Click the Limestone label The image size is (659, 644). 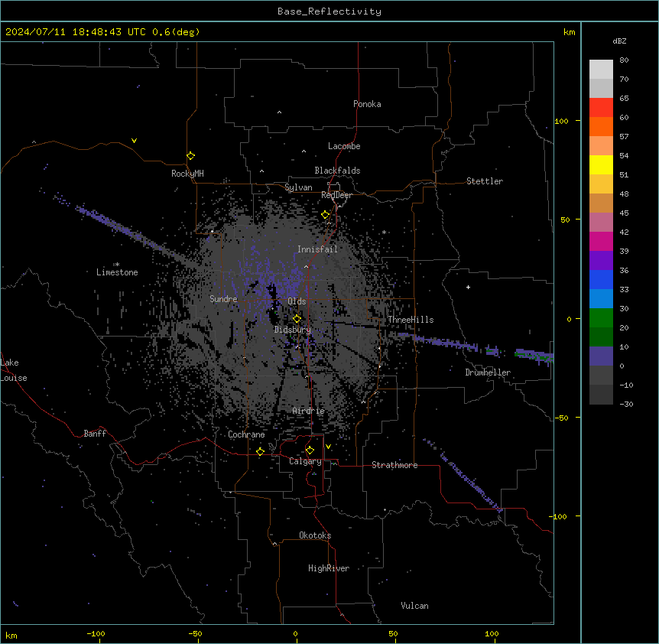117,272
